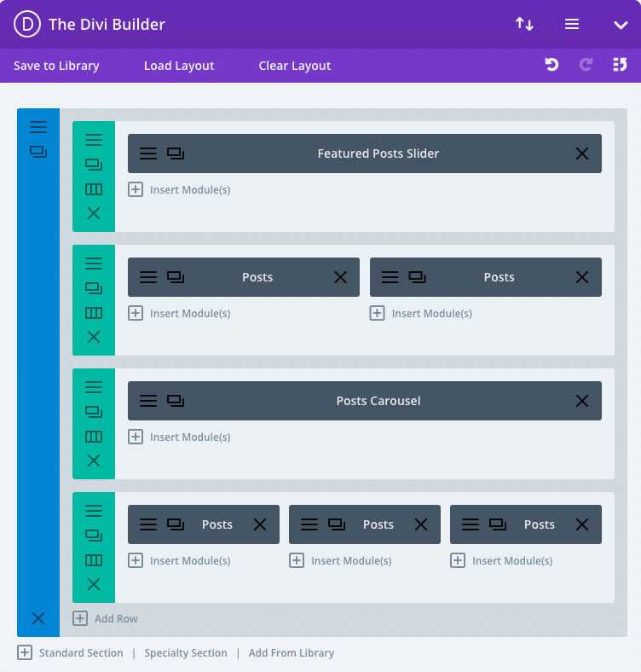Insert module in left column of two-column row
Image resolution: width=641 pixels, height=672 pixels.
[x=179, y=313]
